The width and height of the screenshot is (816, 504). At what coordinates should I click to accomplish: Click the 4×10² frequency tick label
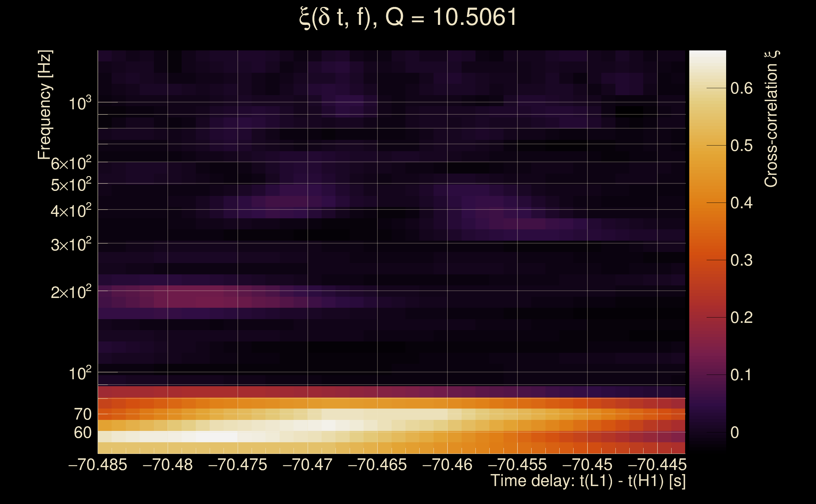71,211
